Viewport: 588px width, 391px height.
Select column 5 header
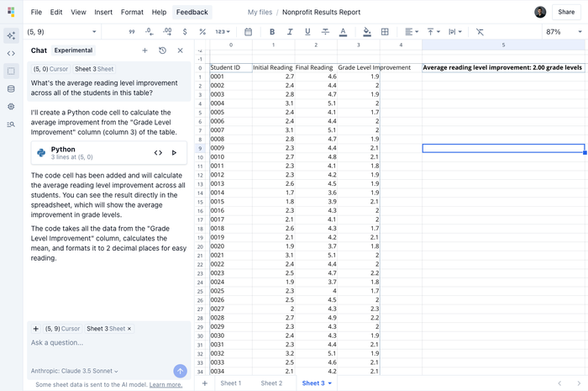coord(503,45)
